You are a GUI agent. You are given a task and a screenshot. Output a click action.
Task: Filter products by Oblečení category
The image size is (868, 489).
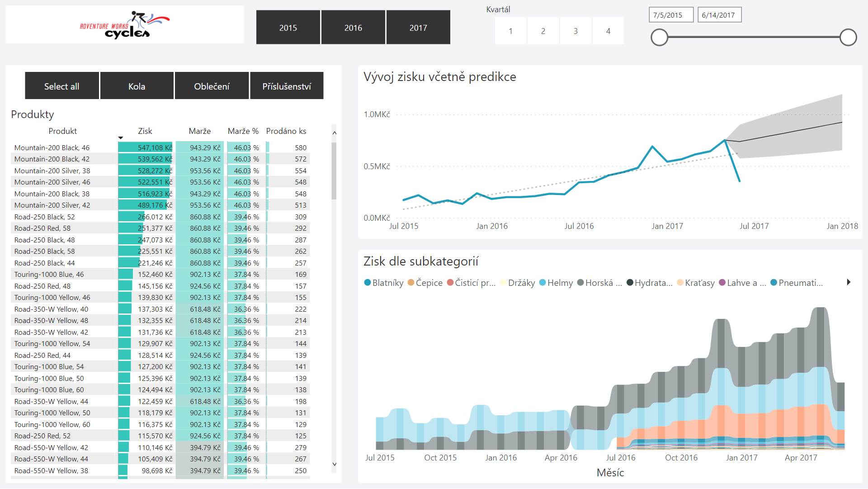[x=212, y=86]
